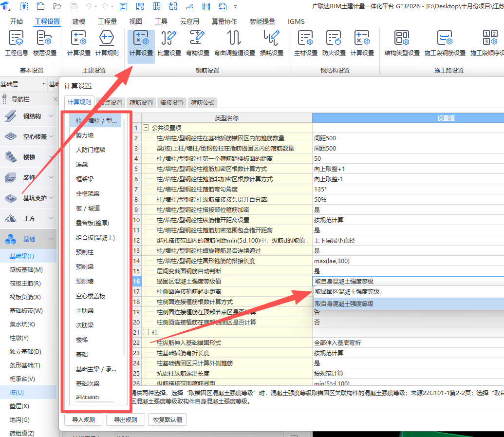Open 损耗设置 in the ribbon
Viewport: 504px width, 437px height.
pos(272,43)
